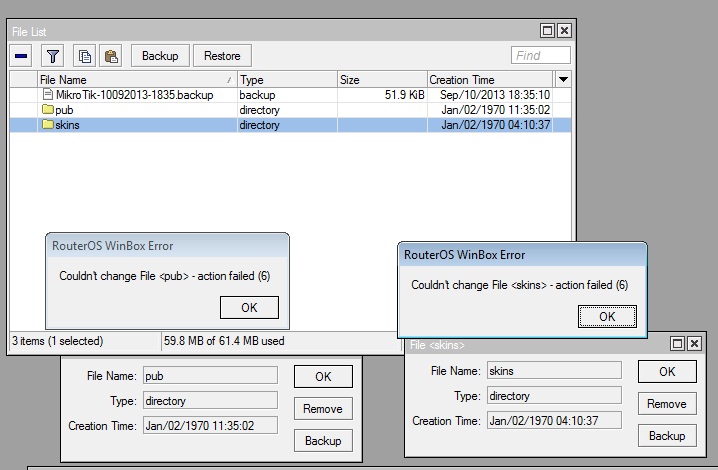Maximize the File List window
718x470 pixels.
(x=547, y=31)
